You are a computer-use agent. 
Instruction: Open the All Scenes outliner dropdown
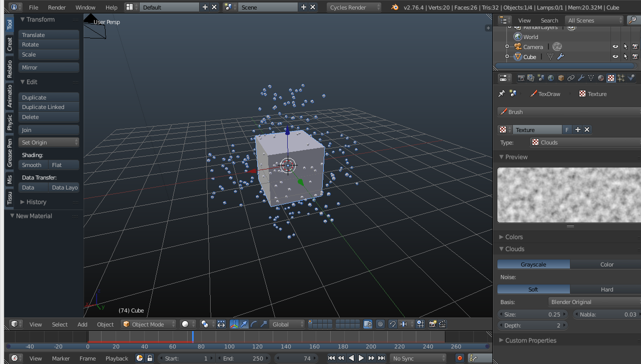tap(594, 20)
